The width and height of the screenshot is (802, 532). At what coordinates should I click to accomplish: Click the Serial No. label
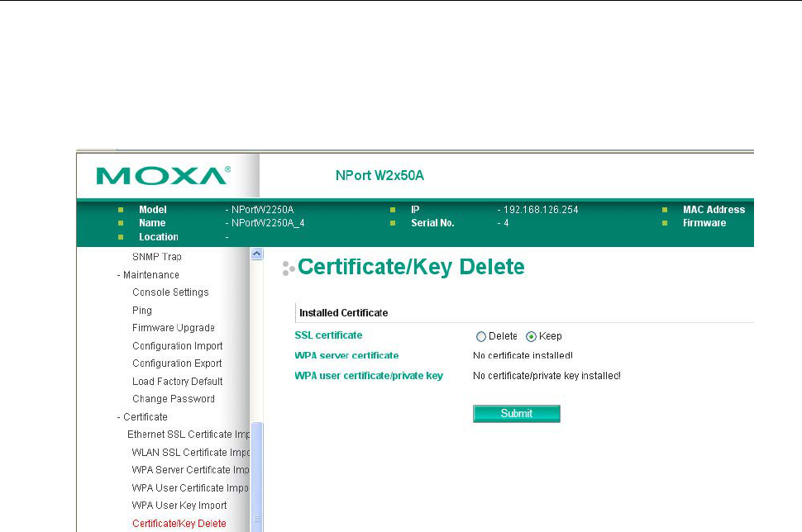point(432,223)
